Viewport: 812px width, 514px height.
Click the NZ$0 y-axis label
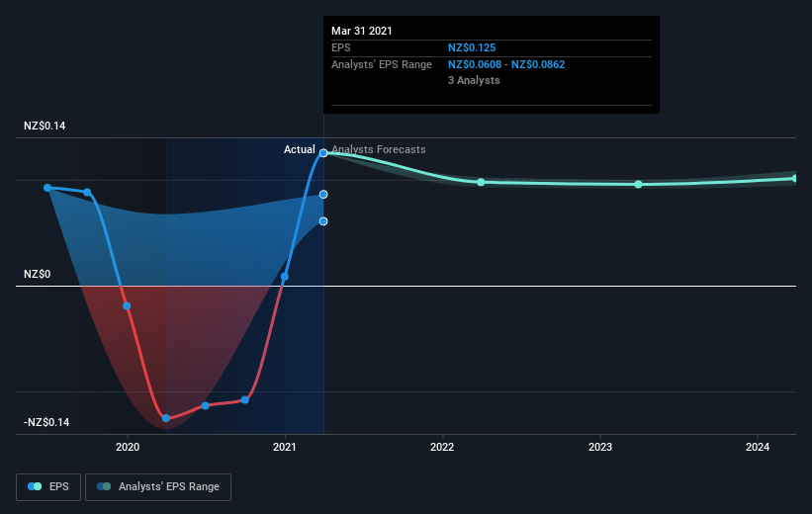(x=38, y=274)
